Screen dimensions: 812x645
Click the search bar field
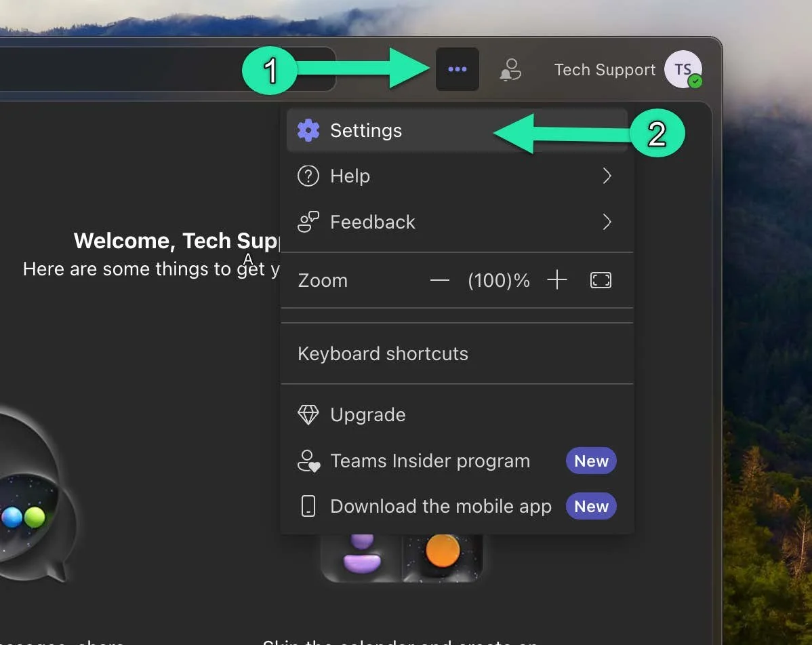pyautogui.click(x=167, y=69)
